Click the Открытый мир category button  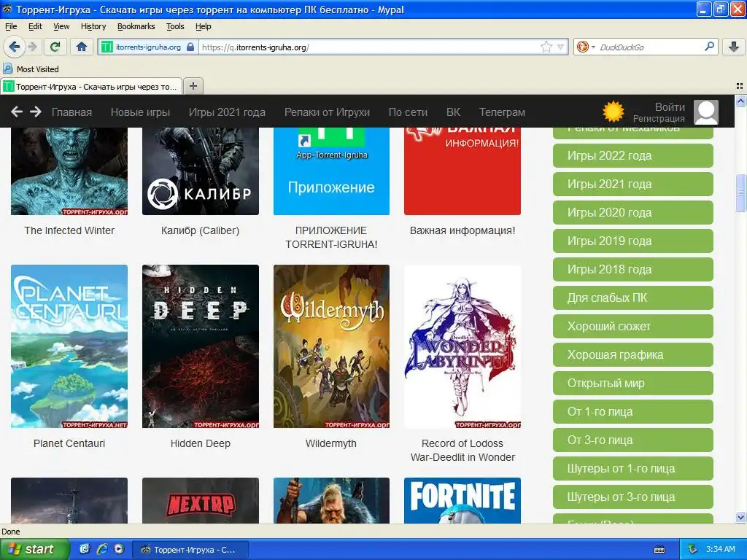pos(632,384)
